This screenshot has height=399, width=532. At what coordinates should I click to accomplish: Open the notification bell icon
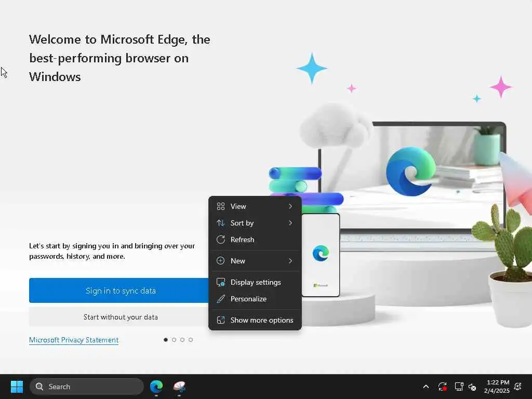pyautogui.click(x=518, y=387)
